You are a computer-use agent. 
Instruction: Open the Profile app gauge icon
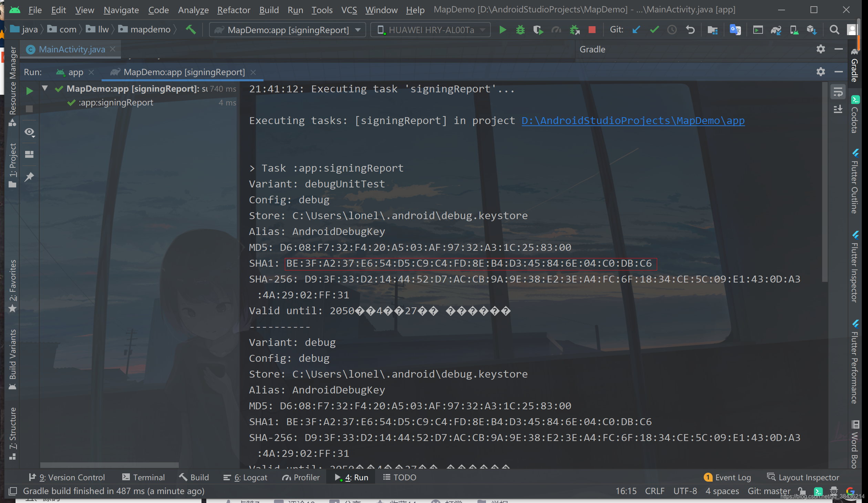click(556, 30)
